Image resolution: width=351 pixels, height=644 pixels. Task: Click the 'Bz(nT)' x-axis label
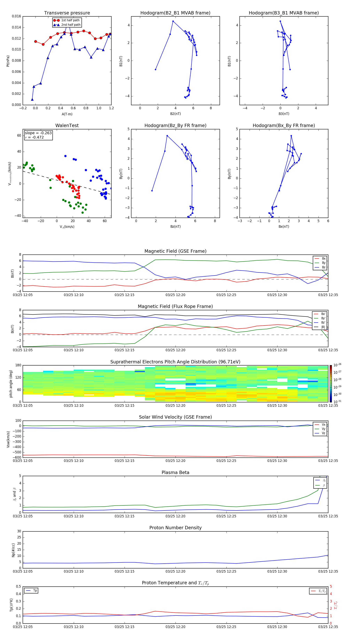click(x=175, y=227)
